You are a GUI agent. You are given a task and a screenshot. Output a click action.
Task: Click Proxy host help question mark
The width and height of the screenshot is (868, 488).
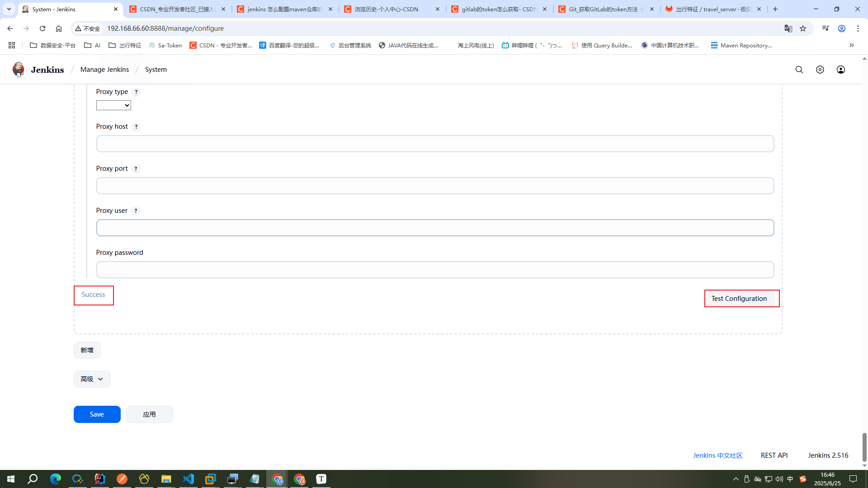point(136,127)
